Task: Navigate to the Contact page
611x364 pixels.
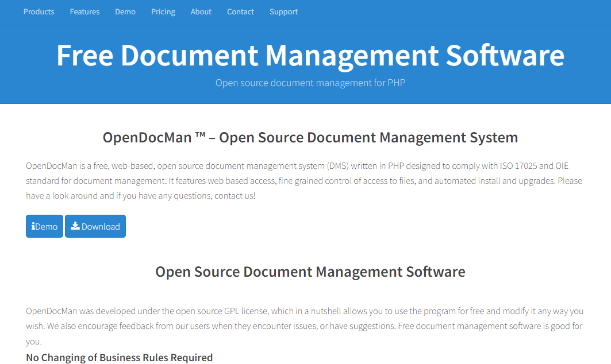Action: (x=240, y=11)
